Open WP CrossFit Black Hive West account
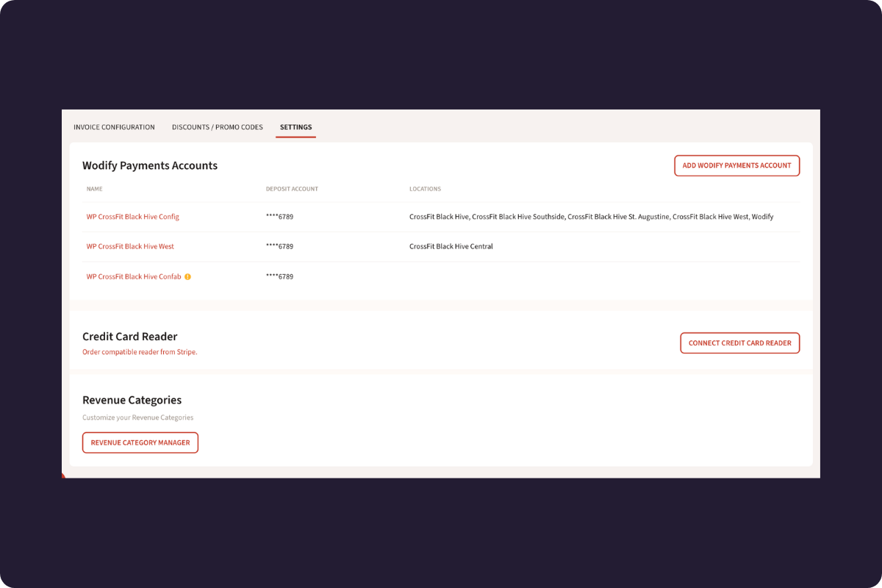Viewport: 882px width, 588px height. tap(130, 246)
